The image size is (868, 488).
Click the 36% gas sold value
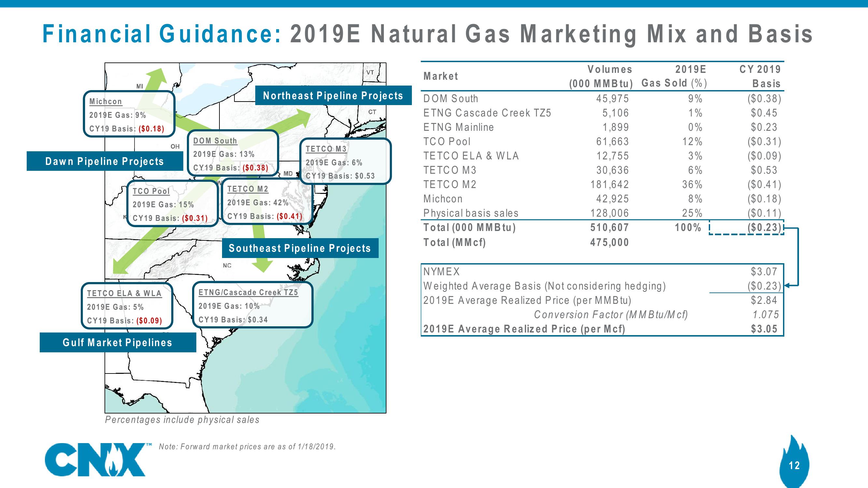693,184
